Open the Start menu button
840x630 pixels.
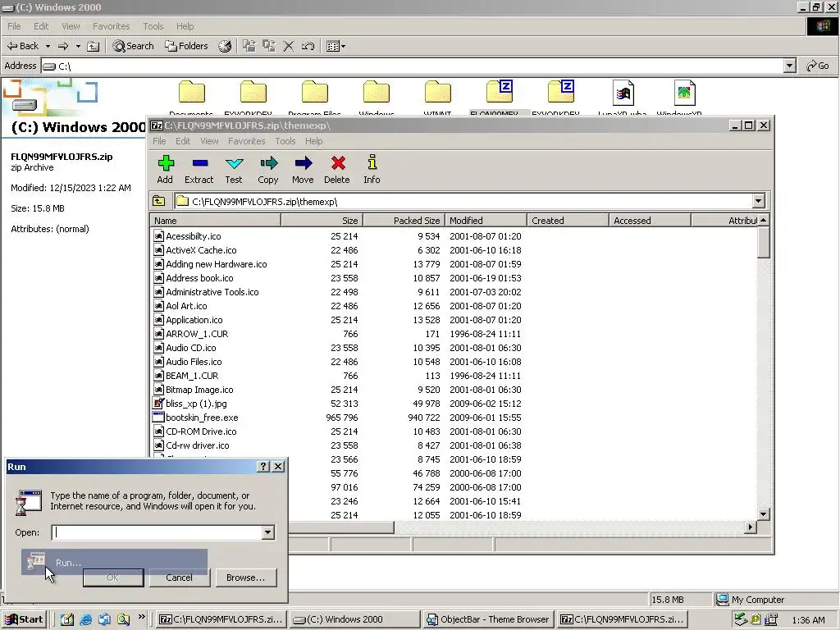24,619
